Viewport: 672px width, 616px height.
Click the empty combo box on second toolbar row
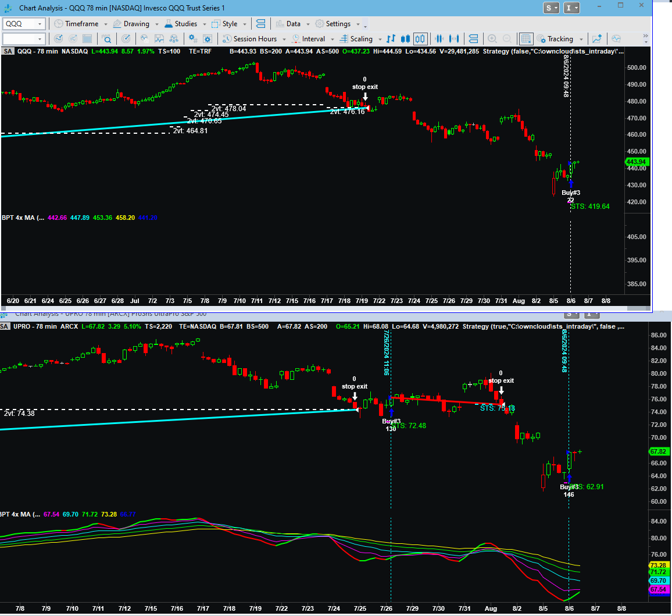[24, 39]
